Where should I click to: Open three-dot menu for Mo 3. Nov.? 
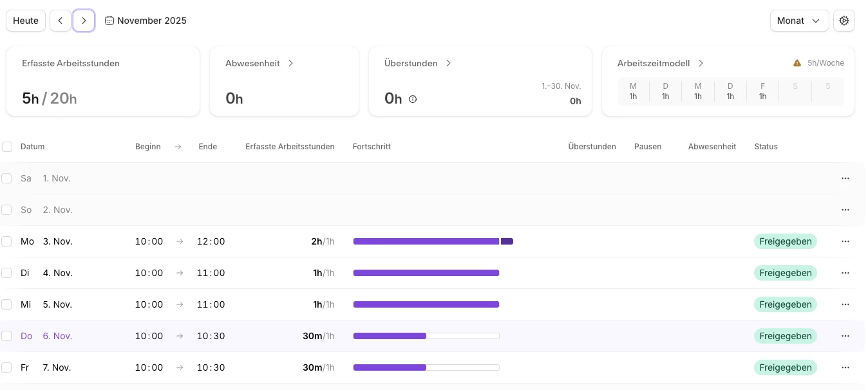coord(845,241)
